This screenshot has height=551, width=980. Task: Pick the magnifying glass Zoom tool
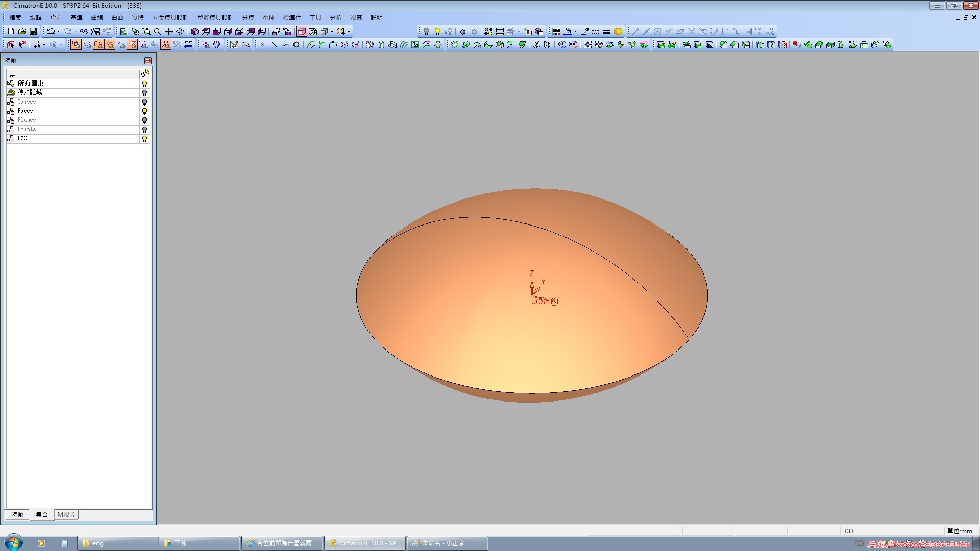(158, 31)
